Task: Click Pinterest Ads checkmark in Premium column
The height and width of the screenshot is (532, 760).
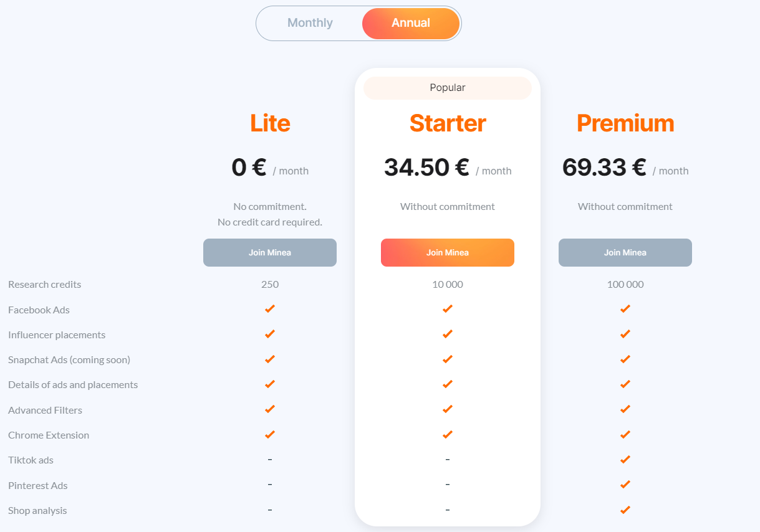Action: pyautogui.click(x=625, y=485)
